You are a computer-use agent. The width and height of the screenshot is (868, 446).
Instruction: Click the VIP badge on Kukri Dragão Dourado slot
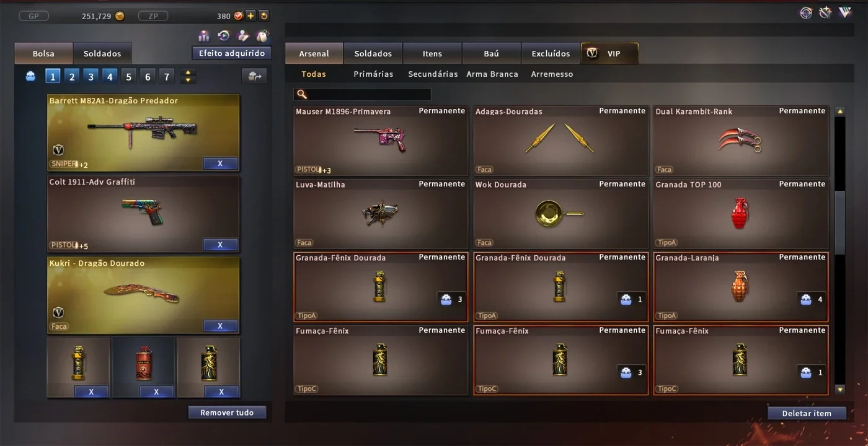click(58, 312)
